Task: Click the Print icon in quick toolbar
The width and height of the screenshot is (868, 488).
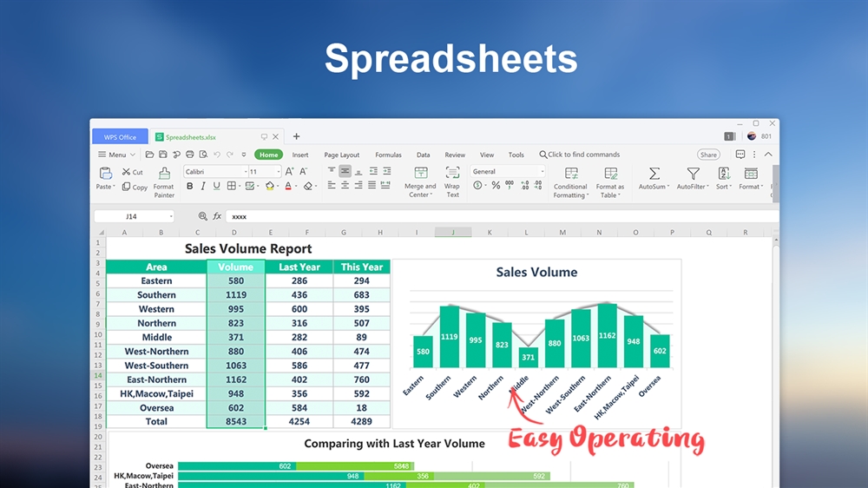Action: tap(190, 155)
